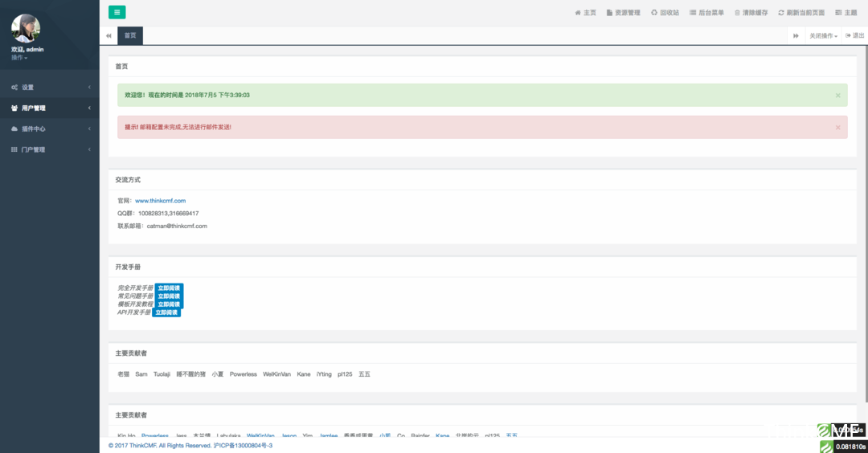Click the 用户管理 users icon
The width and height of the screenshot is (868, 453).
[14, 108]
